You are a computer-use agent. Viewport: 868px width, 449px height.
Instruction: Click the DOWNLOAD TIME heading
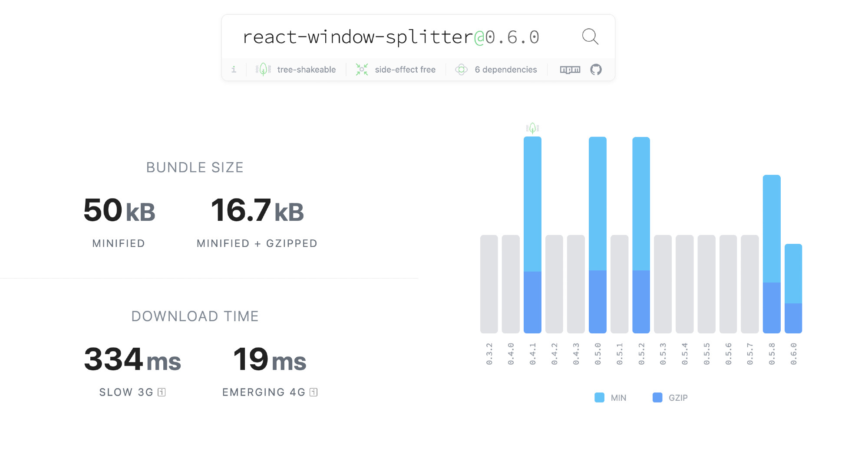click(x=195, y=316)
